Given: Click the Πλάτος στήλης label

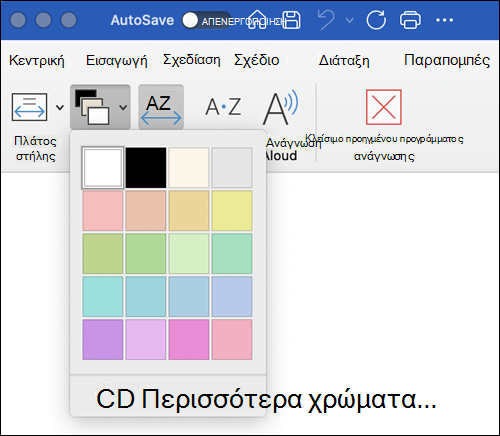Looking at the screenshot, I should pyautogui.click(x=35, y=149).
